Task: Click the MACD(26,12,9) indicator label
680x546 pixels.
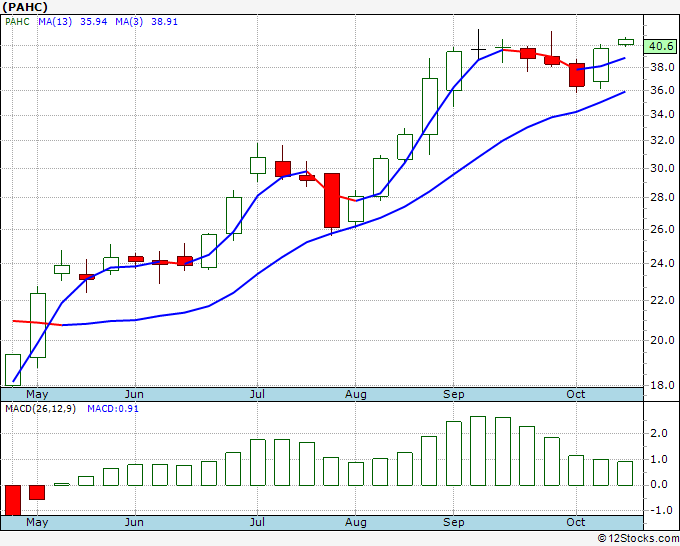Action: click(40, 409)
